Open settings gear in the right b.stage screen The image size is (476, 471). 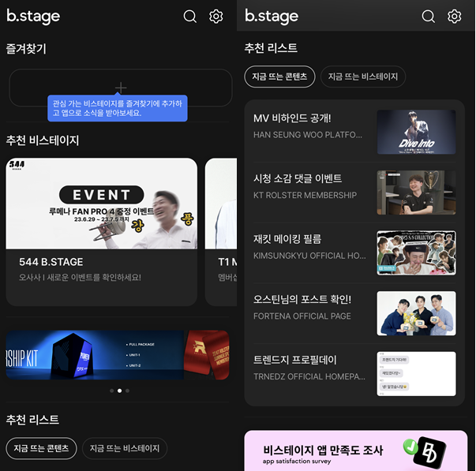coord(455,17)
